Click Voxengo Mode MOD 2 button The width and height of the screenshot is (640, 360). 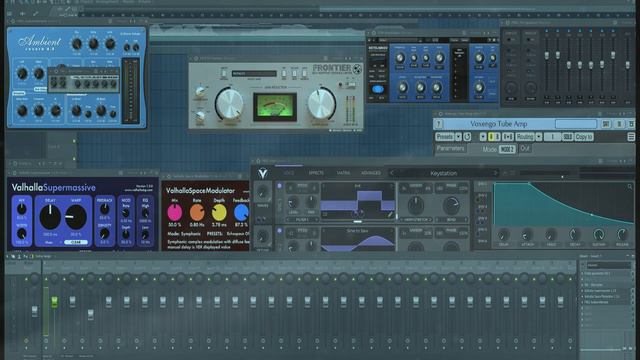click(507, 149)
